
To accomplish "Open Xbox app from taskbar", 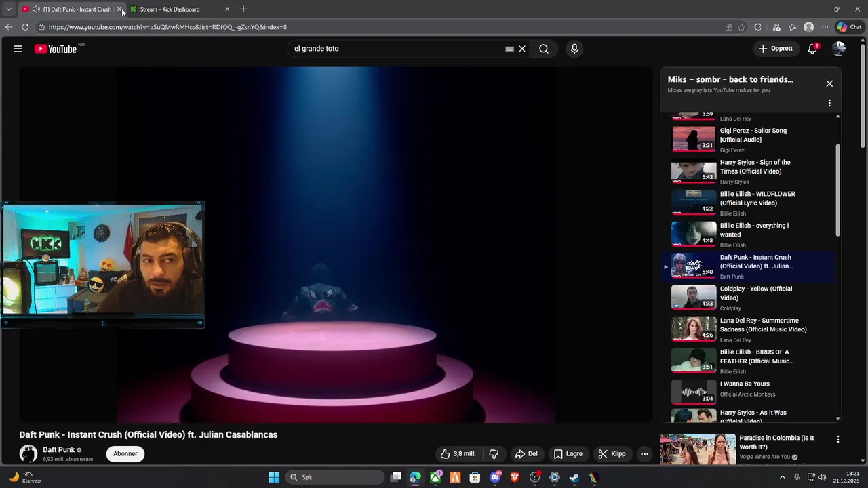I will pos(435,477).
